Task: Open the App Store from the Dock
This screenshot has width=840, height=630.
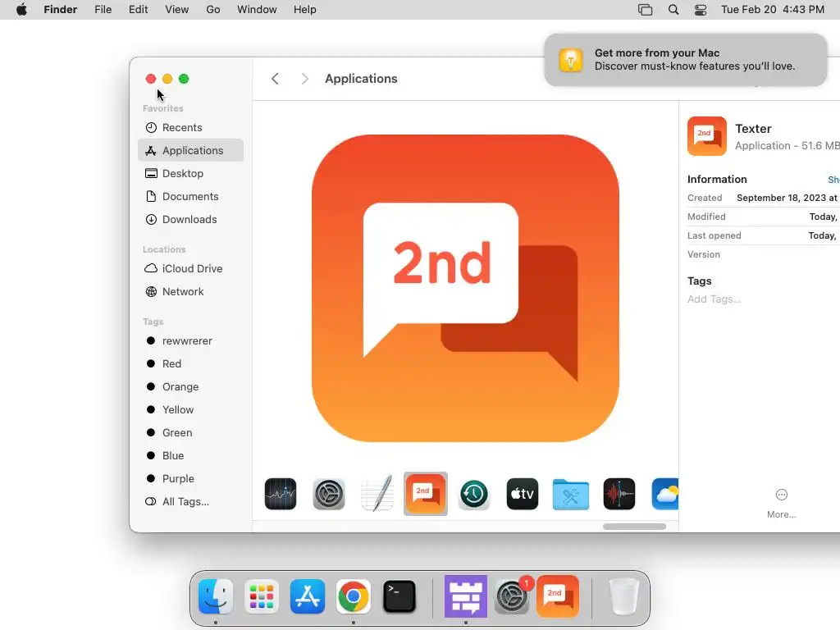Action: pyautogui.click(x=308, y=596)
